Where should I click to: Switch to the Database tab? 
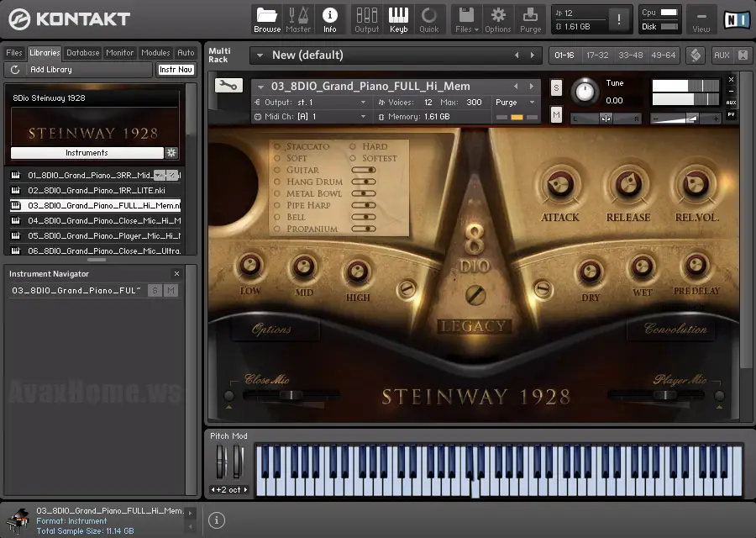coord(83,53)
